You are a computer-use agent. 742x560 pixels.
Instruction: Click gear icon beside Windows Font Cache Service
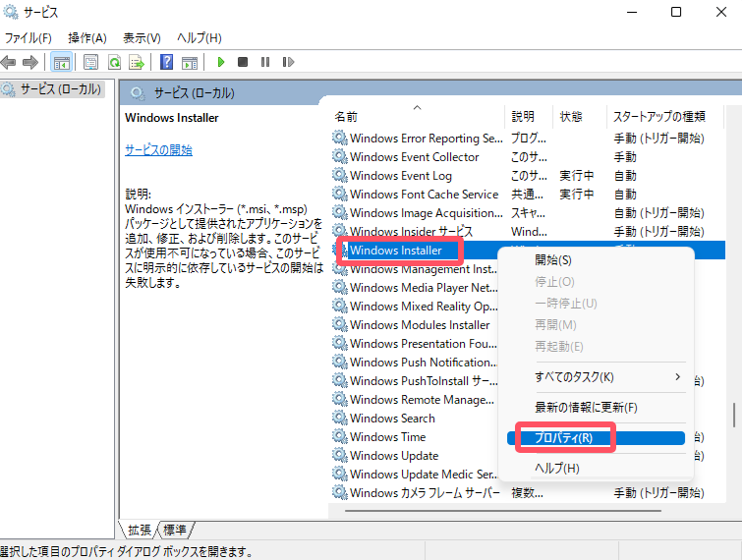coord(340,194)
